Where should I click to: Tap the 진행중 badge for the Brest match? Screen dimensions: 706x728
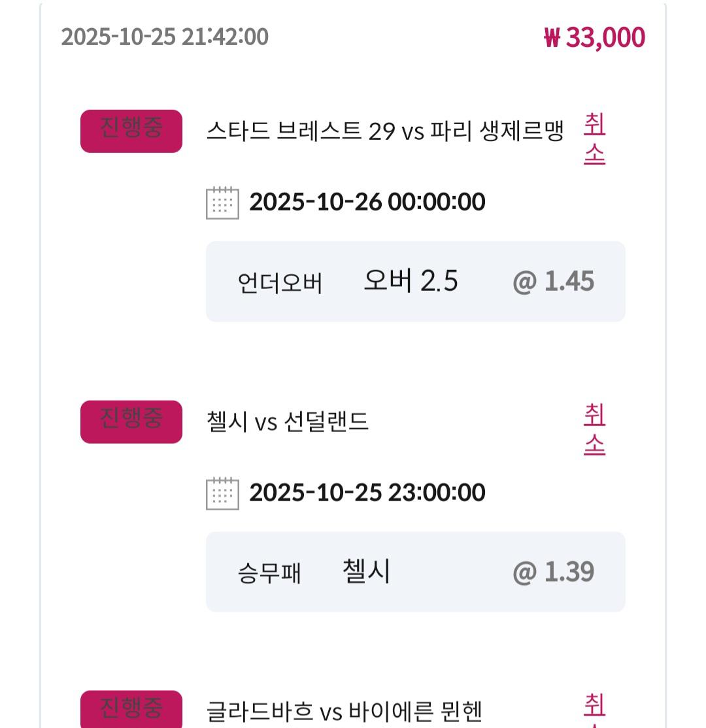[131, 131]
